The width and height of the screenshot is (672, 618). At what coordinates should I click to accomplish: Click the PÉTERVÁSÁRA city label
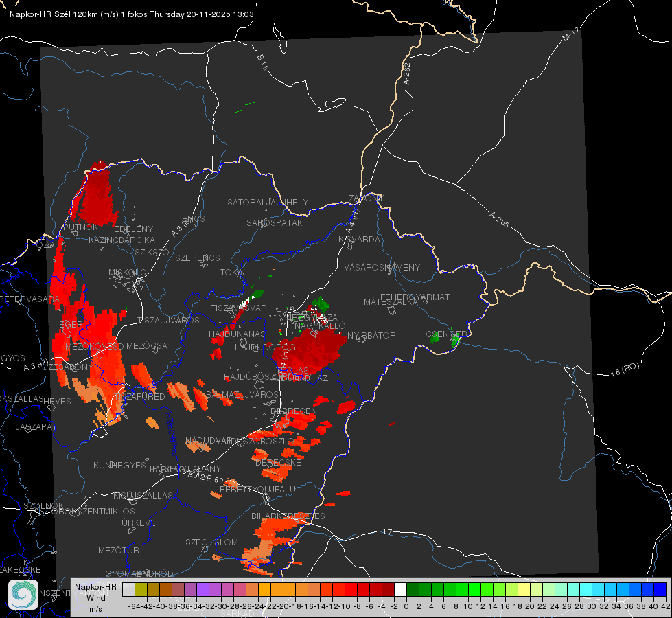pyautogui.click(x=30, y=299)
